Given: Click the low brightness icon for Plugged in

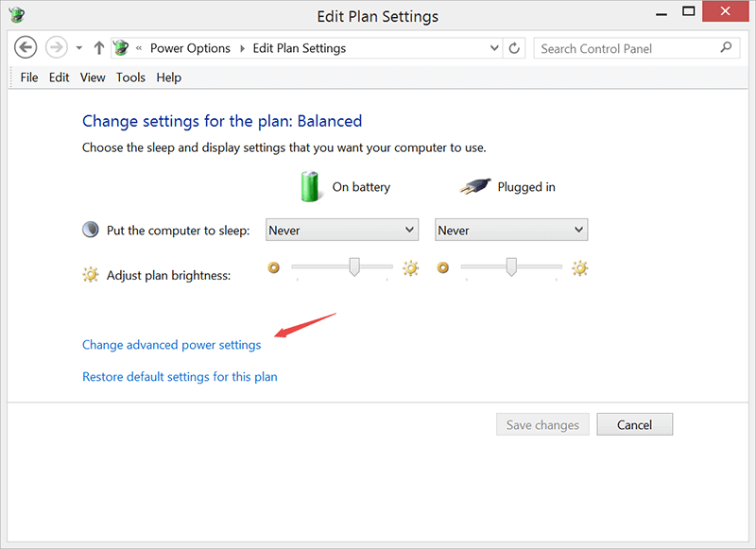Looking at the screenshot, I should (x=443, y=268).
